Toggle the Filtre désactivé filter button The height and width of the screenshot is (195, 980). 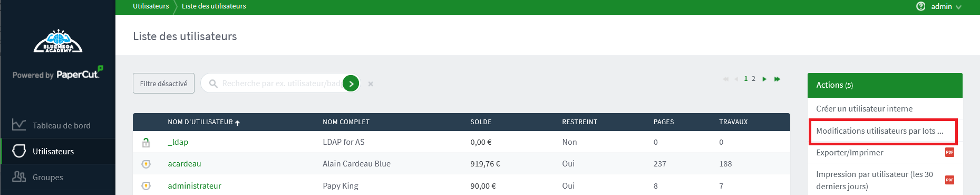tap(163, 83)
